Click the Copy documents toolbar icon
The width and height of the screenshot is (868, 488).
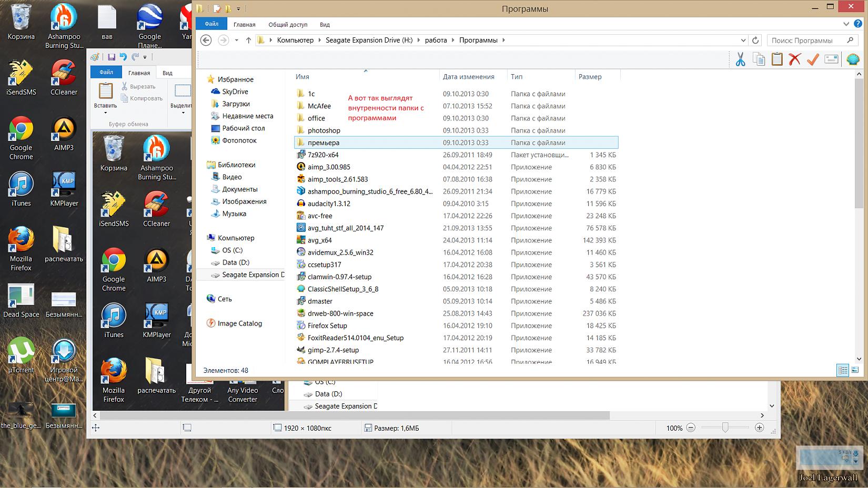pyautogui.click(x=759, y=59)
